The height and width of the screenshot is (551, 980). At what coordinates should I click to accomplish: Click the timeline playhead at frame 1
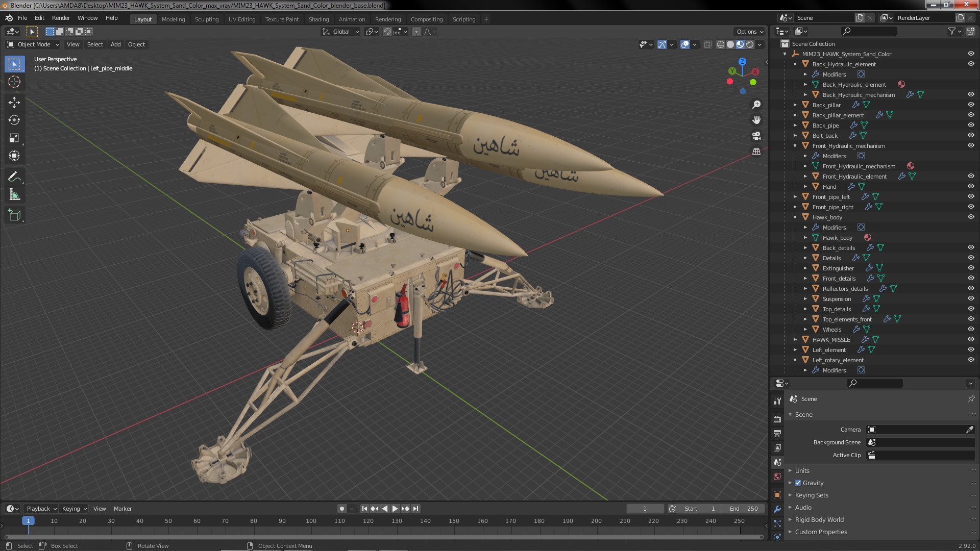(28, 521)
